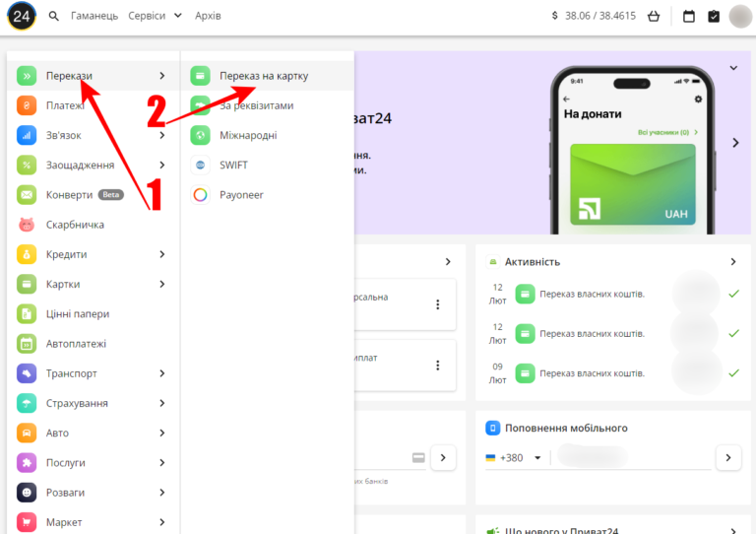
Task: Click the mobile phone number input field
Action: pos(630,457)
